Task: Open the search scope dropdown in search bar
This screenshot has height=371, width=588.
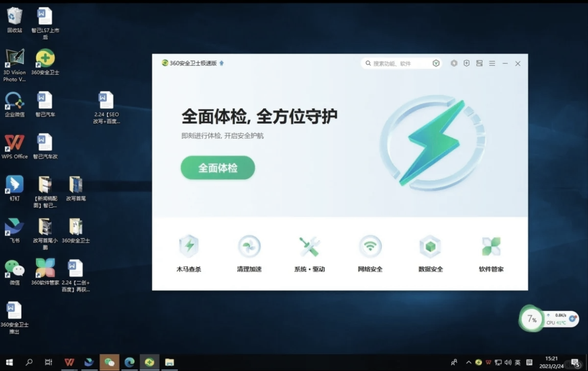Action: click(x=436, y=63)
